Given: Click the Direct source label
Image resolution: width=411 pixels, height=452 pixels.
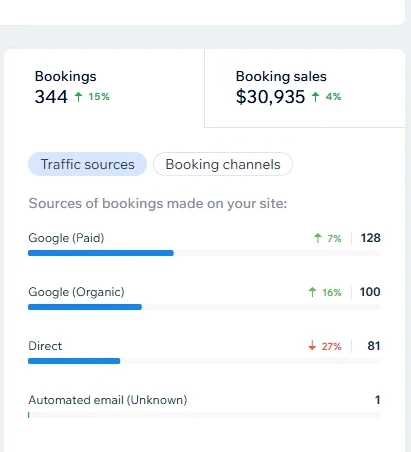Looking at the screenshot, I should 45,346.
